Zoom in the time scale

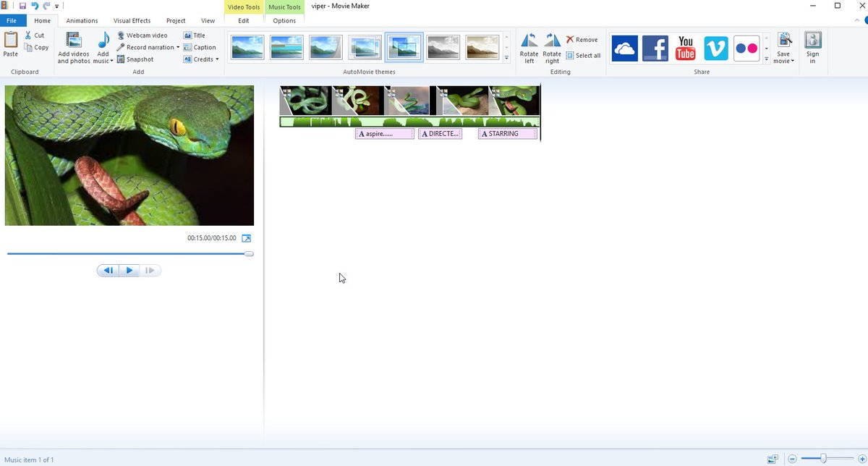861,459
